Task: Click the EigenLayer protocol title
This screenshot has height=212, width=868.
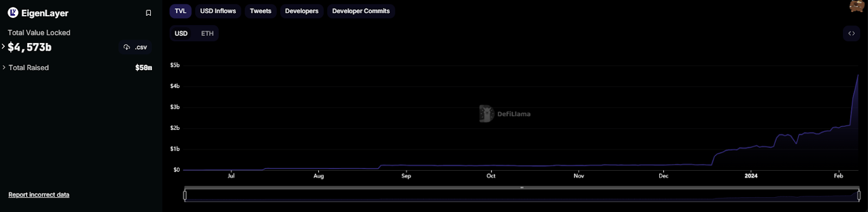Action: (45, 13)
